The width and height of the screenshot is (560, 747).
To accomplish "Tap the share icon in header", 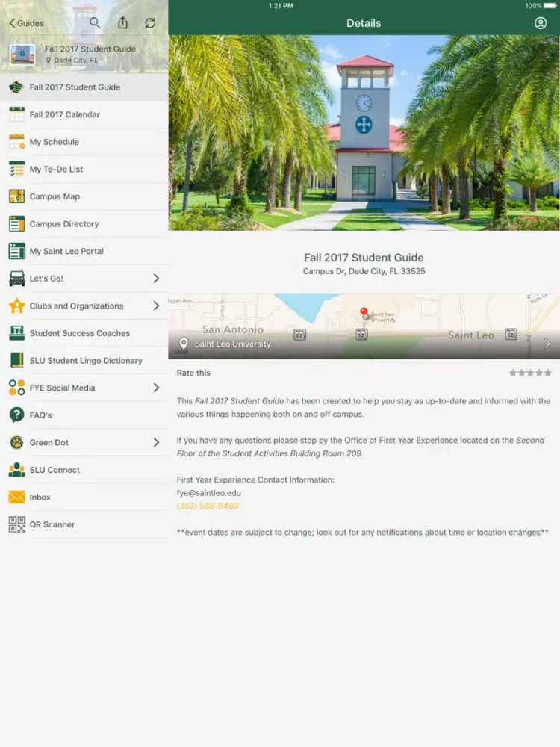I will coord(122,23).
